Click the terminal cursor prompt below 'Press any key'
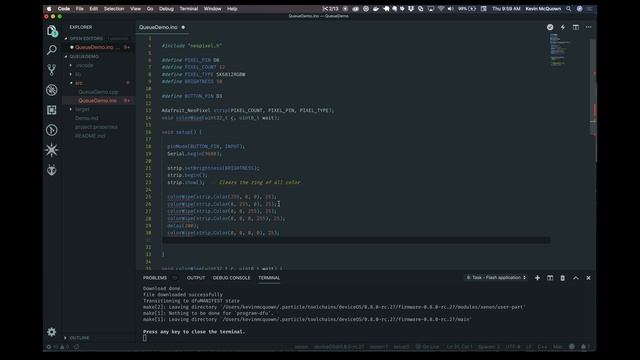This screenshot has height=360, width=640. tap(144, 338)
